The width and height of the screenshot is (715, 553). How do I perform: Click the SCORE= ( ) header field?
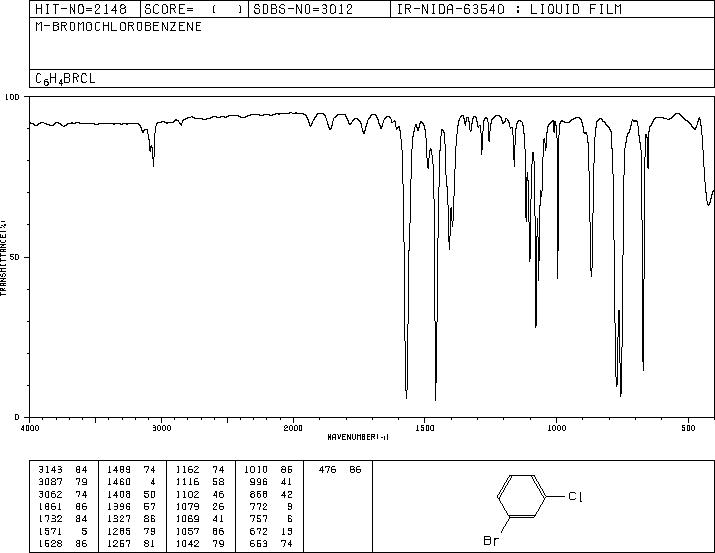click(x=193, y=9)
